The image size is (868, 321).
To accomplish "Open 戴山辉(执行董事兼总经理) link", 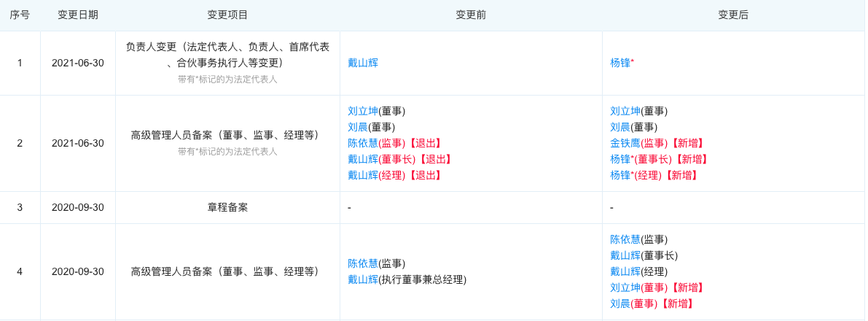I will click(363, 280).
